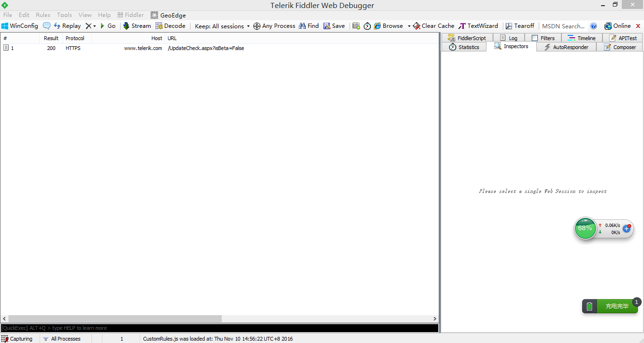Switch to the APITest tab

pos(623,38)
